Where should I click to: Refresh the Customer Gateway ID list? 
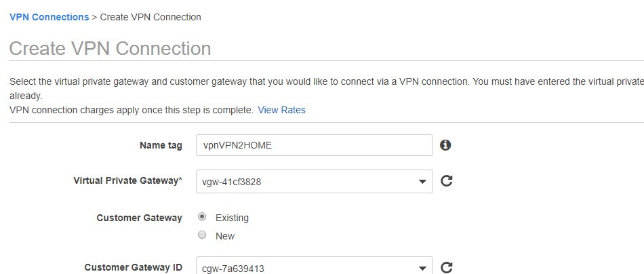click(447, 268)
